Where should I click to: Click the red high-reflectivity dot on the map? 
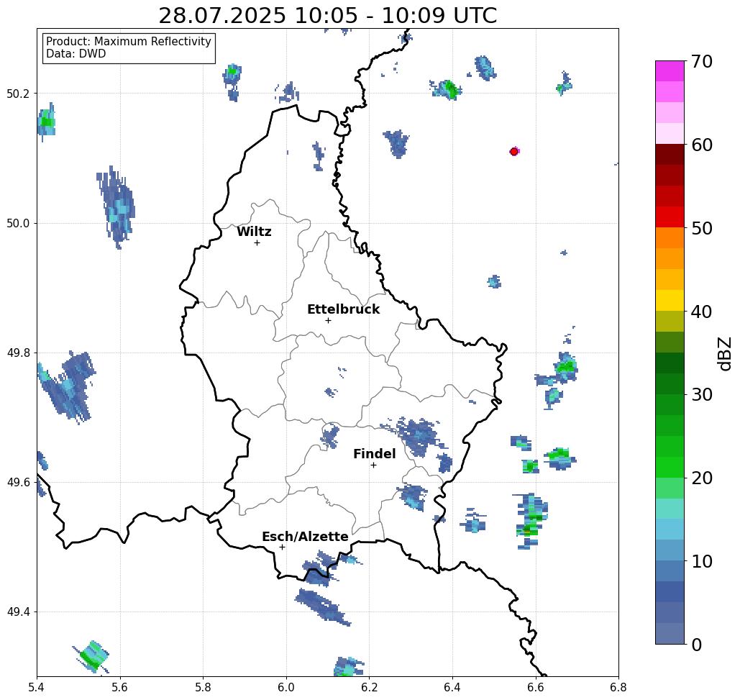(x=514, y=152)
